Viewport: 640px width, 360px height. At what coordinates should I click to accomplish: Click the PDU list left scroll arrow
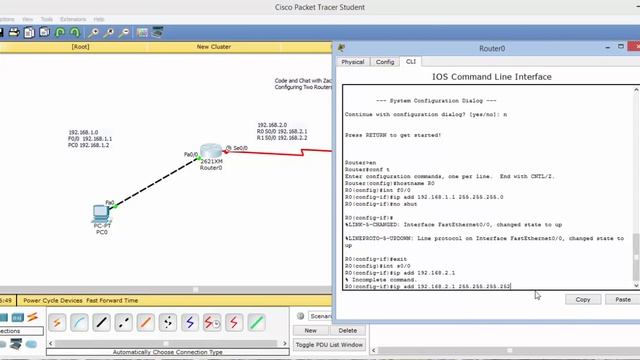click(x=374, y=350)
